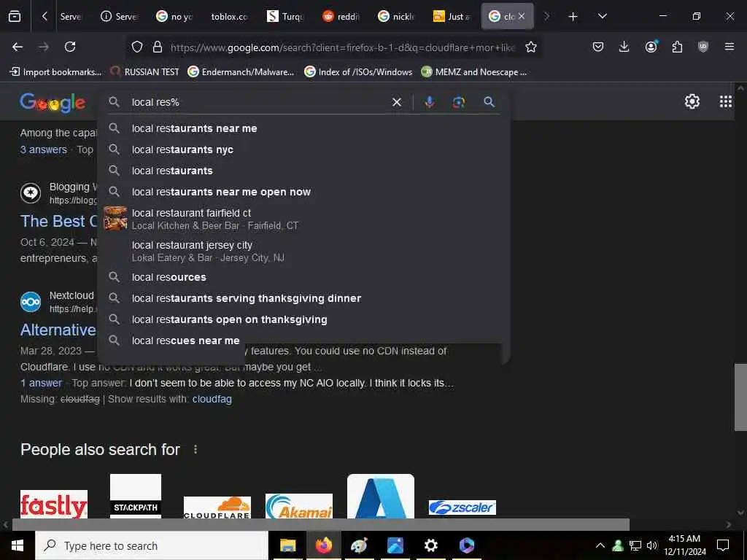Select suggestion 'local resources'
This screenshot has width=747, height=560.
tap(303, 277)
